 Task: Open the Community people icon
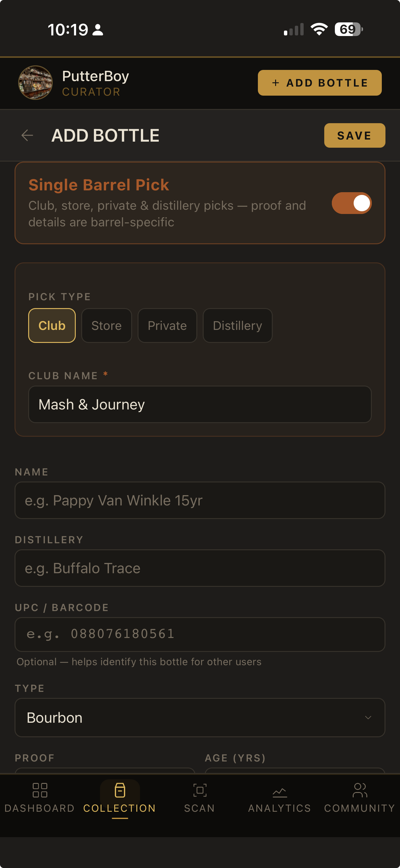click(359, 790)
